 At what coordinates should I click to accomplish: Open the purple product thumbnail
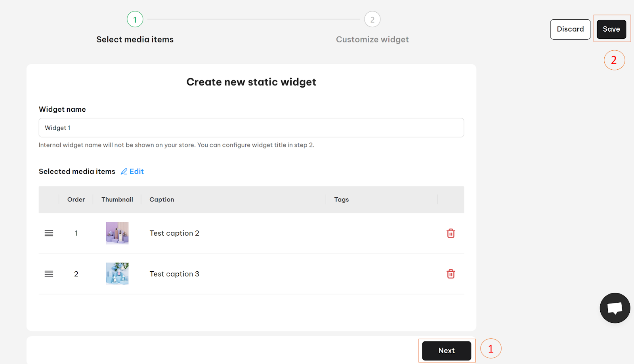click(x=117, y=233)
